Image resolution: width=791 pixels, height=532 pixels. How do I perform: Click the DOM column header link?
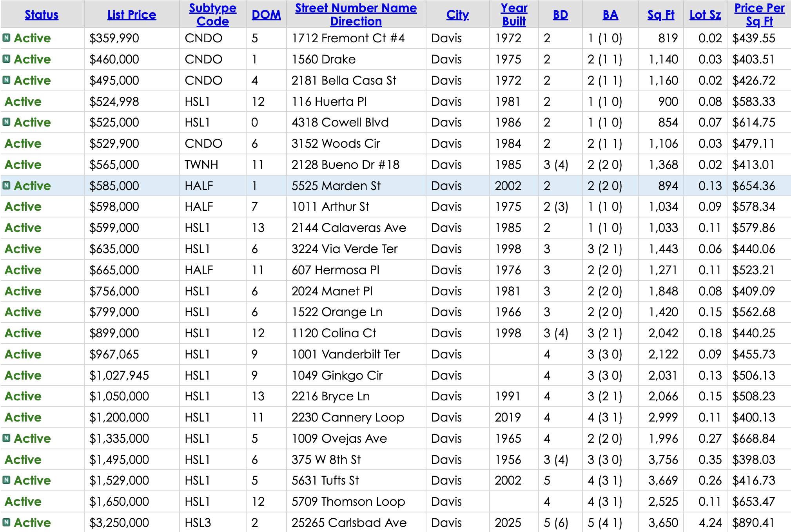click(266, 14)
